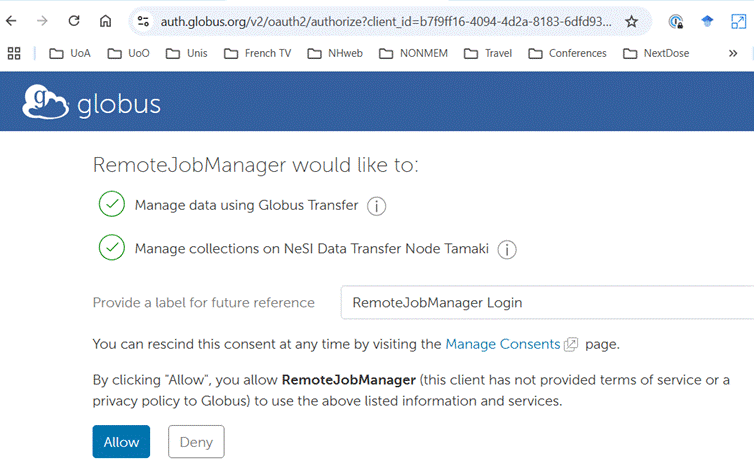Click the green checkmark for manage collections
This screenshot has height=475, width=754.
coord(111,248)
